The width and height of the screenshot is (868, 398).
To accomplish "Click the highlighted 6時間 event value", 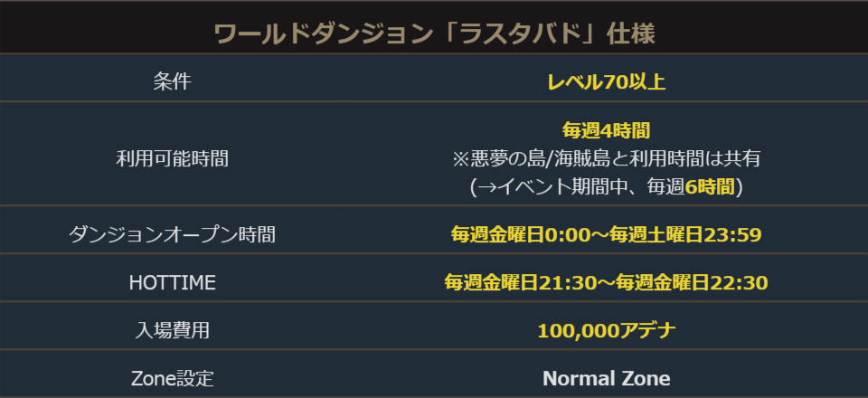I will (711, 186).
